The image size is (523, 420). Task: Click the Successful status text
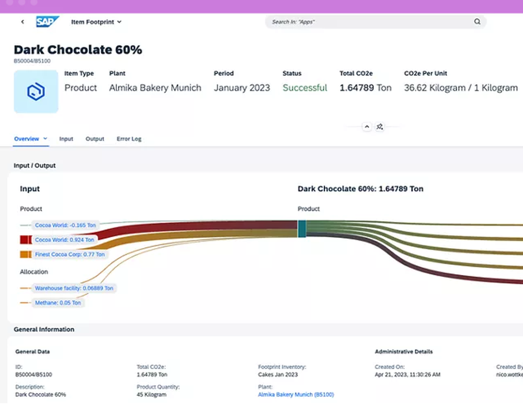tap(305, 88)
